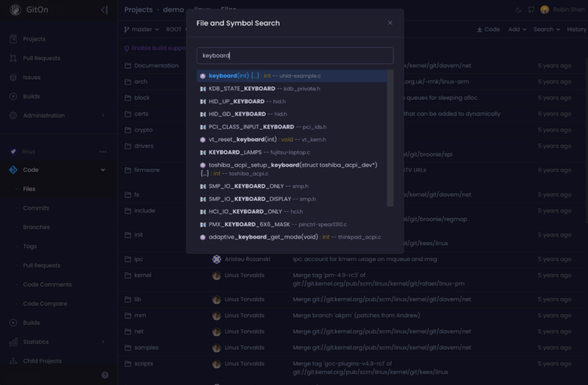Select the vt_reset_keyboard result
This screenshot has height=385, width=588.
(292, 139)
